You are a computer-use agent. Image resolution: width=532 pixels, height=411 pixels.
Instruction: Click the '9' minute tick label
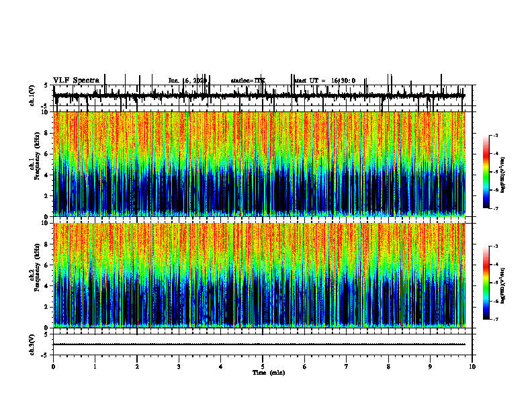point(430,367)
